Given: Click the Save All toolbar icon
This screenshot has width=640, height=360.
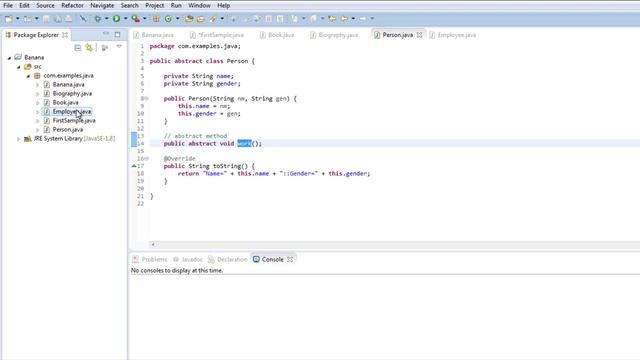Looking at the screenshot, I should [58, 19].
